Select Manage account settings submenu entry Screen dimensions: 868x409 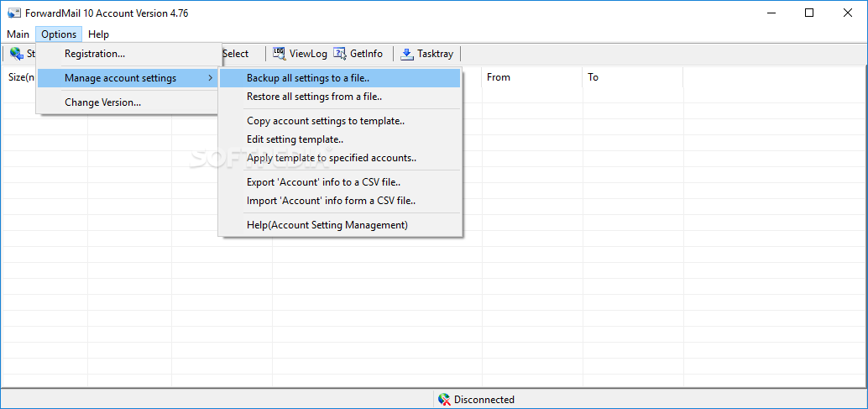[x=127, y=78]
